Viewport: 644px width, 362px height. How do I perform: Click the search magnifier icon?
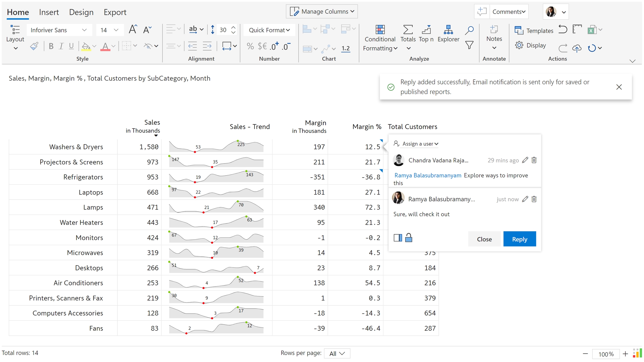[469, 30]
